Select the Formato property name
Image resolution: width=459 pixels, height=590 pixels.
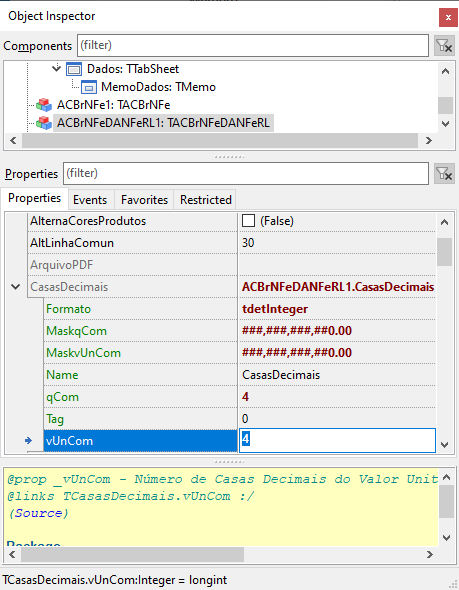(68, 309)
